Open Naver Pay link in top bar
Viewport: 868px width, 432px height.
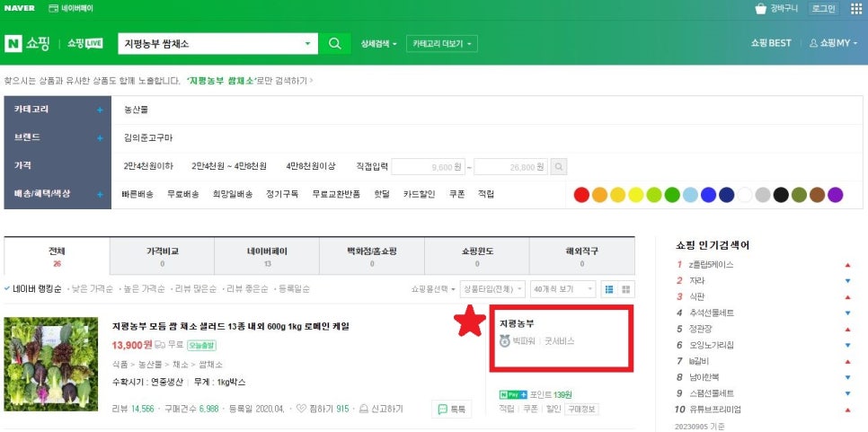pyautogui.click(x=71, y=8)
